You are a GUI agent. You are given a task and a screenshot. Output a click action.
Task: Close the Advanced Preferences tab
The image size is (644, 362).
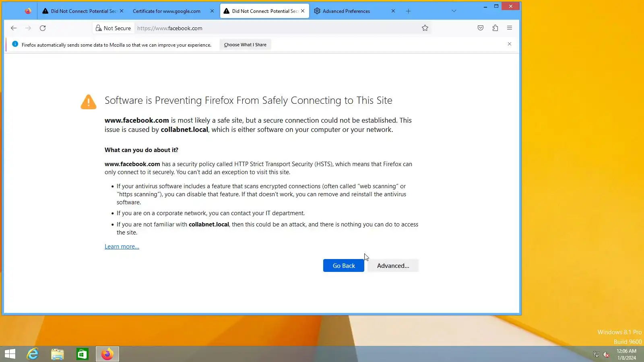393,11
